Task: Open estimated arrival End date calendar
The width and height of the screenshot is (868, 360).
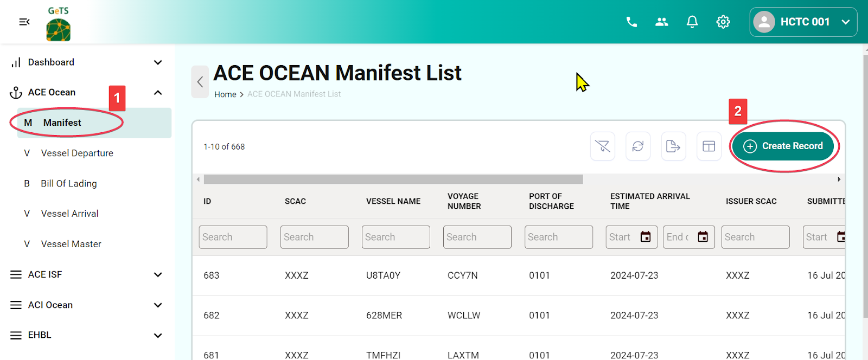Action: point(703,237)
